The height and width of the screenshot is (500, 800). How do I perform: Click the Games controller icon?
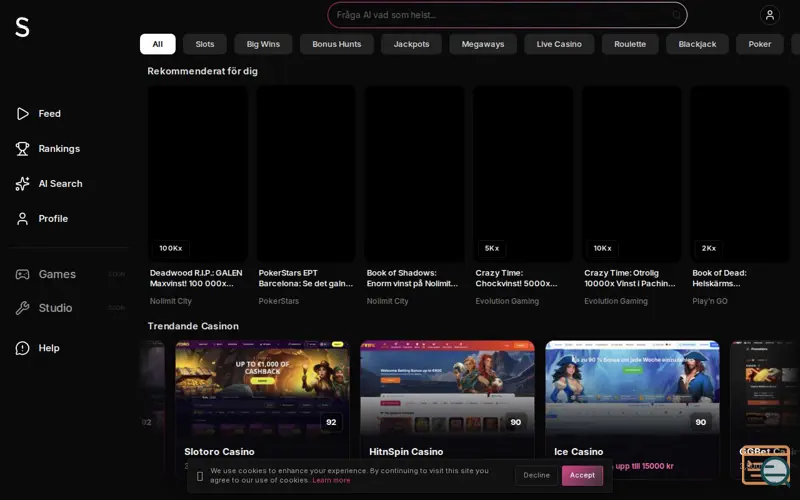(22, 274)
